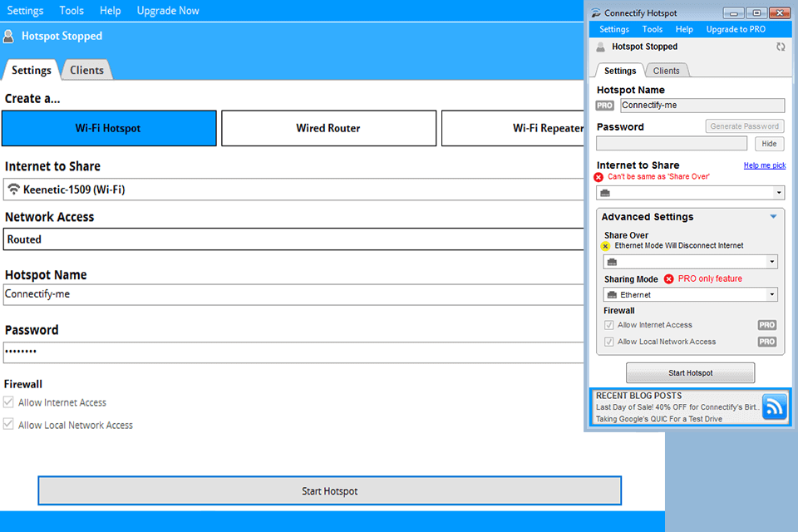
Task: Click Hotspot Name field in small window
Action: pos(702,106)
